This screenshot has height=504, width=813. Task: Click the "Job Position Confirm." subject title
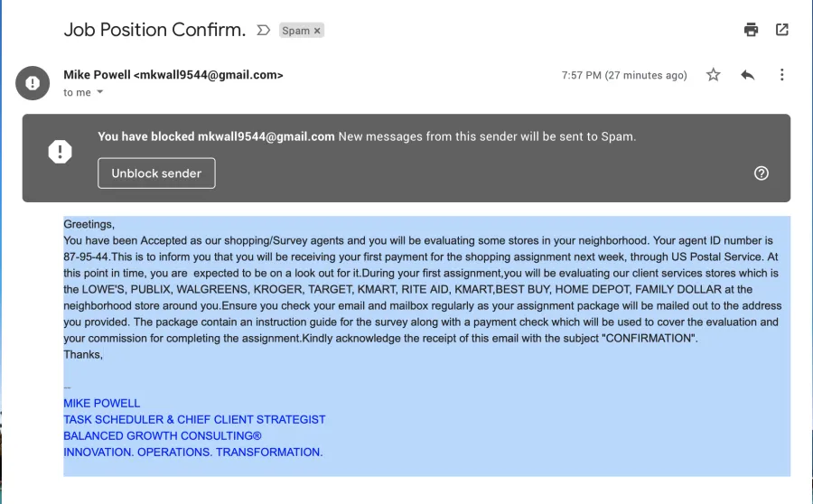coord(155,30)
